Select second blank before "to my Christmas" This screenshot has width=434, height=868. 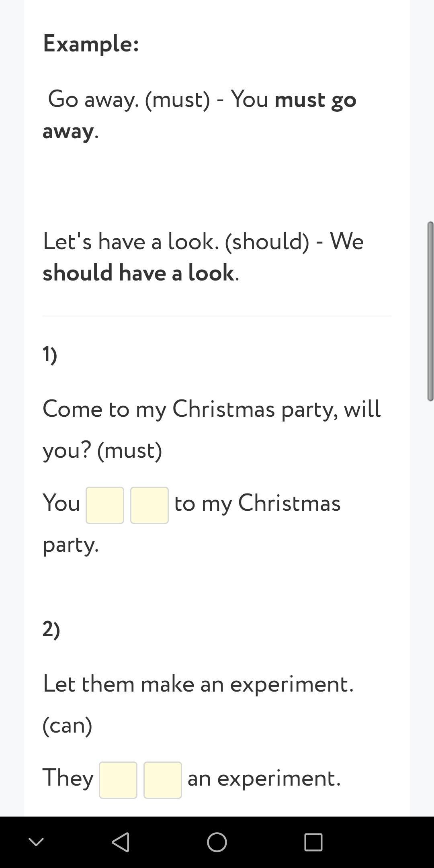tap(149, 505)
